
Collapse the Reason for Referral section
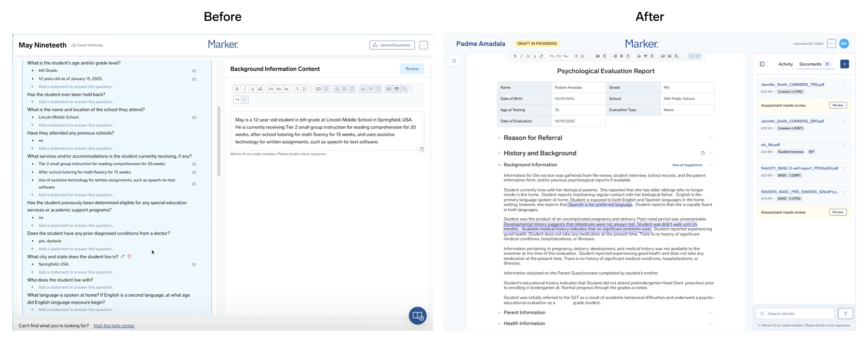coord(499,138)
